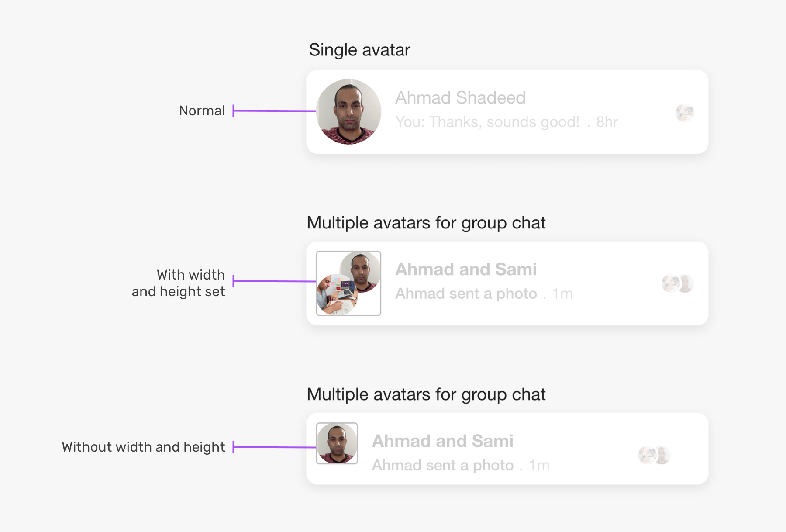Click the small seen avatar in Ahmad Shadeed card
786x532 pixels.
point(685,113)
